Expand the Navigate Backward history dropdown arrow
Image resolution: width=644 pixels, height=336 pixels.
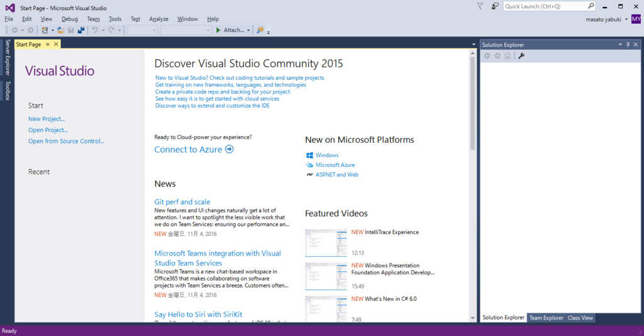coord(22,30)
